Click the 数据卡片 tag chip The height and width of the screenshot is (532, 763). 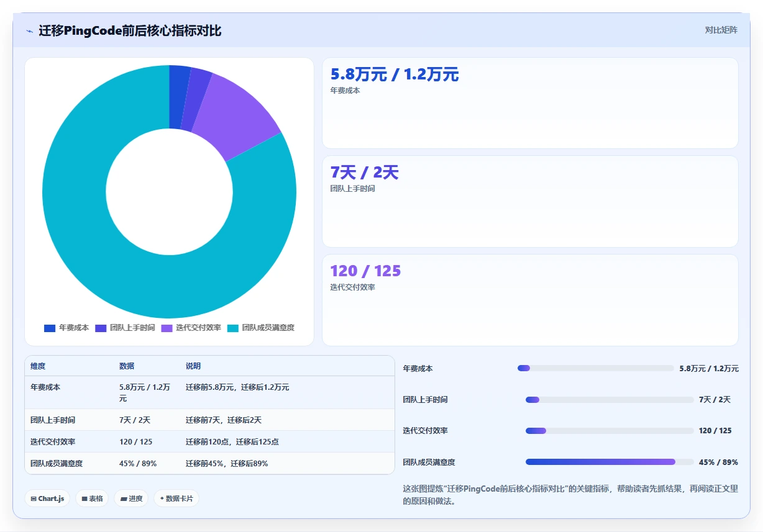(176, 498)
